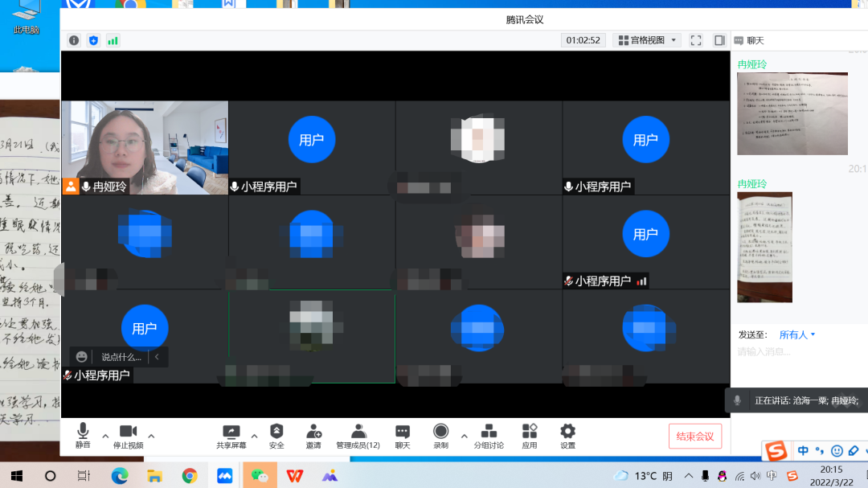Open second chat notebook image thumbnail

[764, 247]
